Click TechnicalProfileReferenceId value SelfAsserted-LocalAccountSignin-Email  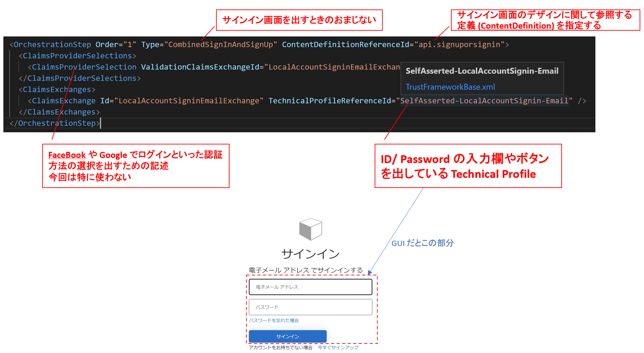[484, 101]
